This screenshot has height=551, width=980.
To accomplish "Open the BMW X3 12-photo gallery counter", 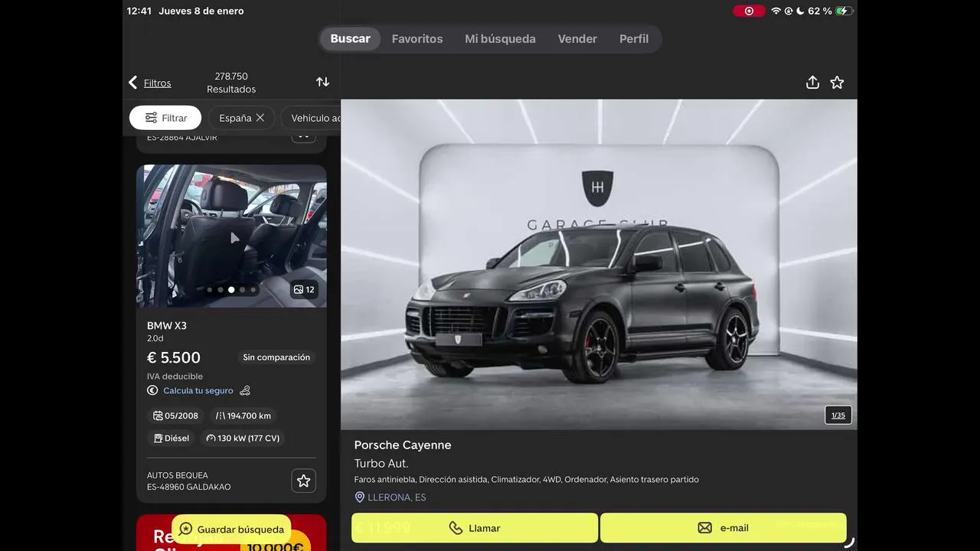I will 304,289.
